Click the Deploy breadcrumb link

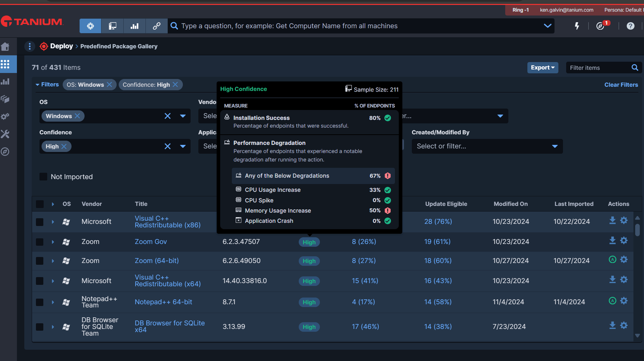(62, 46)
